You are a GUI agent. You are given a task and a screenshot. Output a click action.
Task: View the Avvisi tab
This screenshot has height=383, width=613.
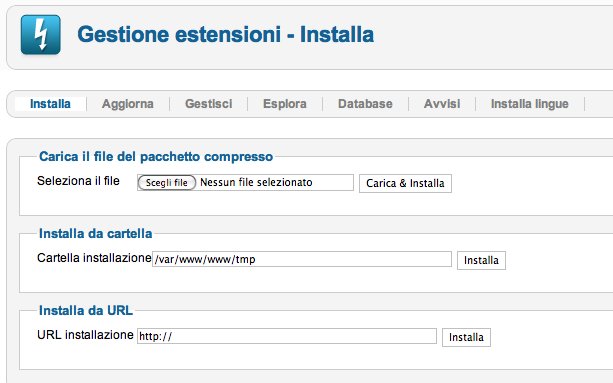(x=442, y=104)
